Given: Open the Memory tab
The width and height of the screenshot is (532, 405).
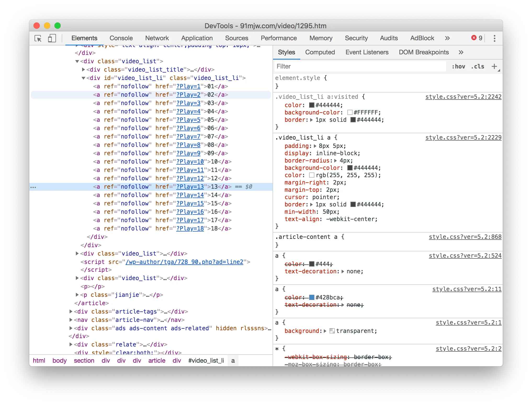Looking at the screenshot, I should pos(321,38).
